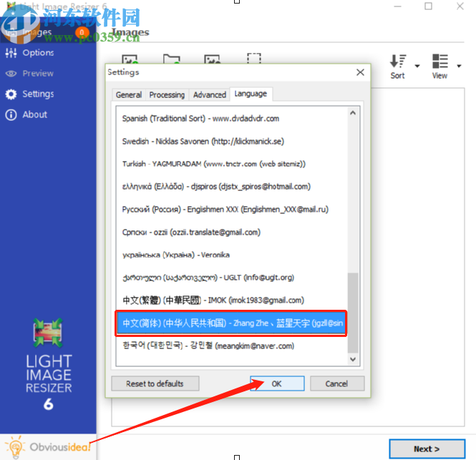Click the View list icon
Viewport: 476px width, 460px height.
tap(440, 61)
